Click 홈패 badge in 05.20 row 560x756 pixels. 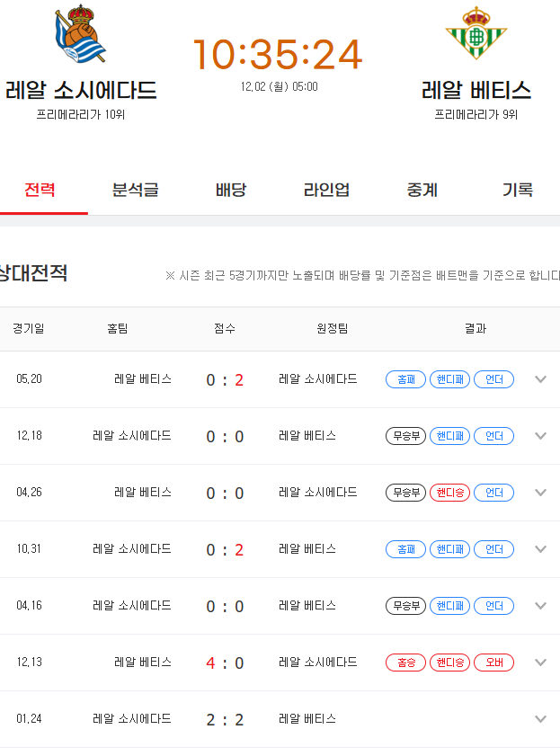(x=405, y=379)
